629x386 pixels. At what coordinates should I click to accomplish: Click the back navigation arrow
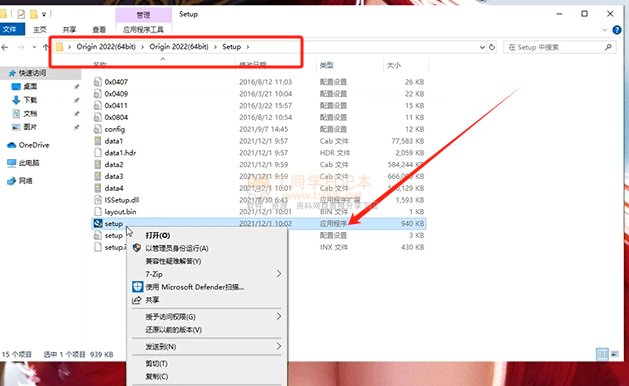(x=5, y=47)
